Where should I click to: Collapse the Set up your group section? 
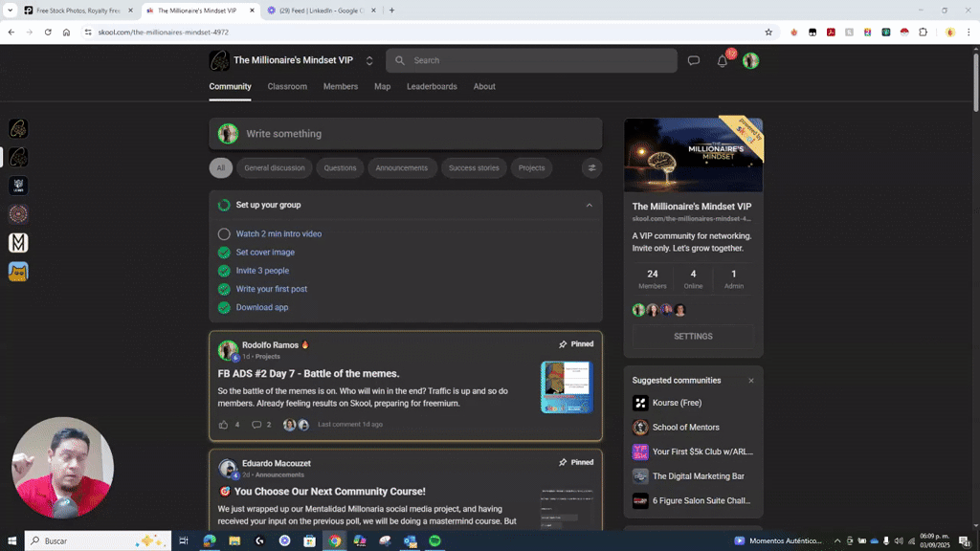(589, 205)
